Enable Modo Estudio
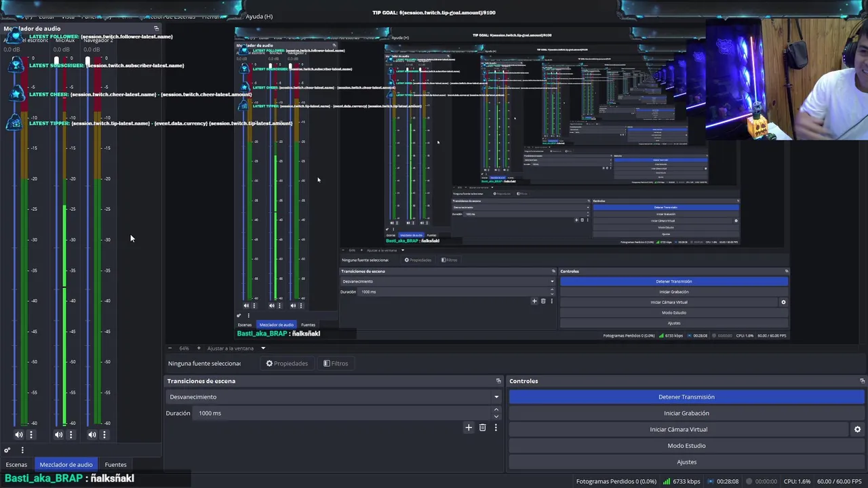This screenshot has height=488, width=868. click(x=686, y=445)
